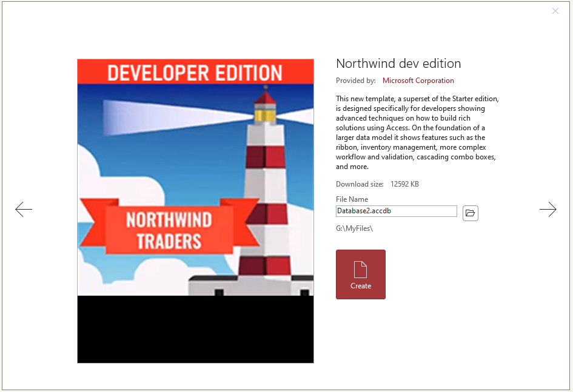Click the G:\MyFiles\ save location path
Viewport: 573px width, 392px height.
354,228
